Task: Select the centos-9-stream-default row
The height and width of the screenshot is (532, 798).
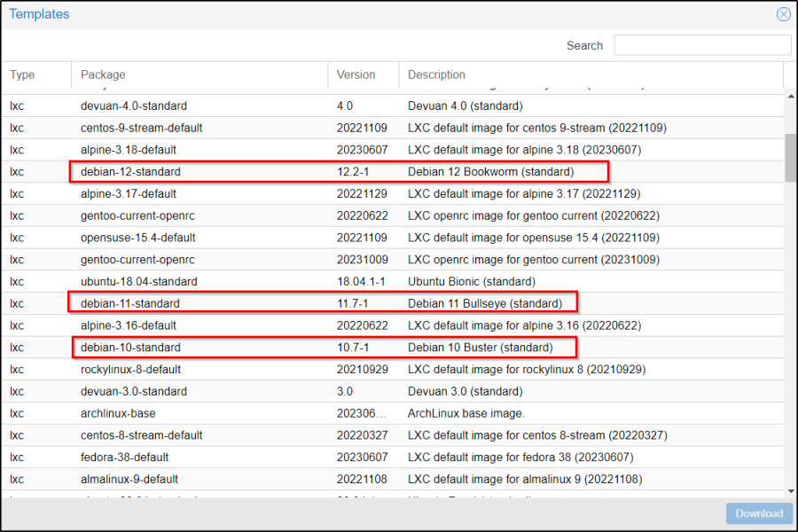Action: coord(142,128)
